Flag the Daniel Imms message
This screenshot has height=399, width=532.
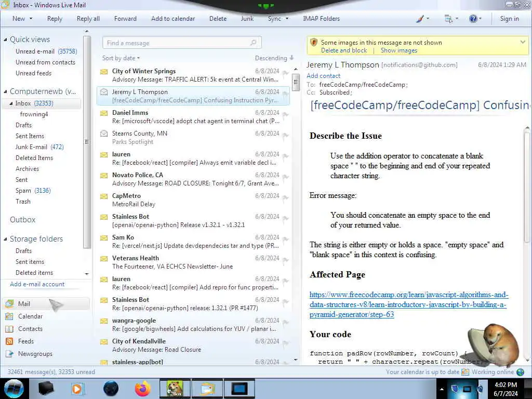(x=286, y=115)
